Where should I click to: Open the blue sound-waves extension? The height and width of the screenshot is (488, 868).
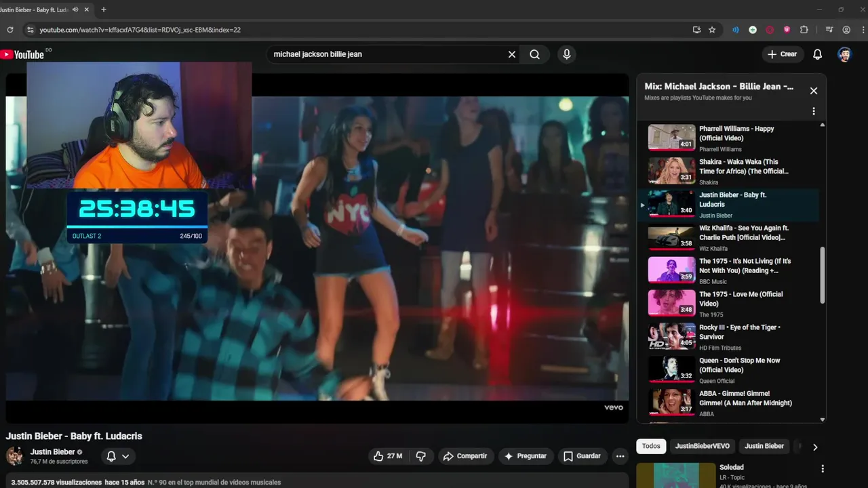[x=736, y=30]
